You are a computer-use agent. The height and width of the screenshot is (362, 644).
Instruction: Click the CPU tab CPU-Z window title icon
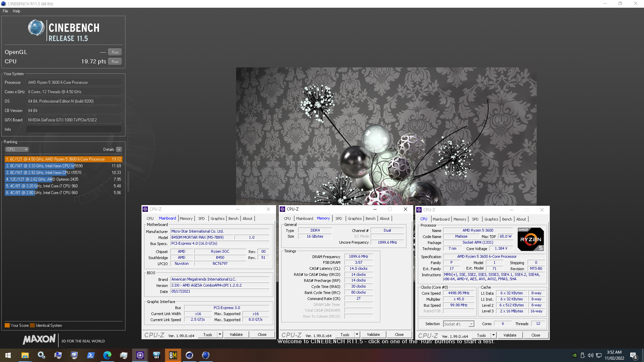click(x=419, y=210)
